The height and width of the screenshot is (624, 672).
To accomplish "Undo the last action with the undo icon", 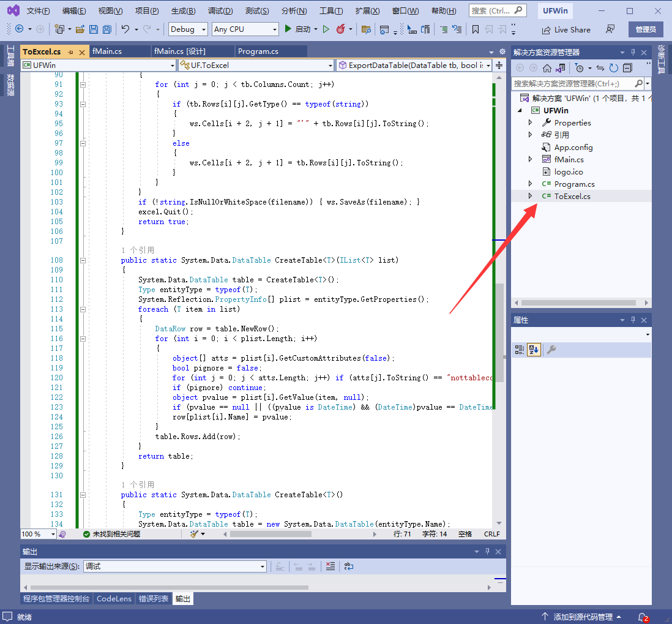I will pyautogui.click(x=125, y=29).
